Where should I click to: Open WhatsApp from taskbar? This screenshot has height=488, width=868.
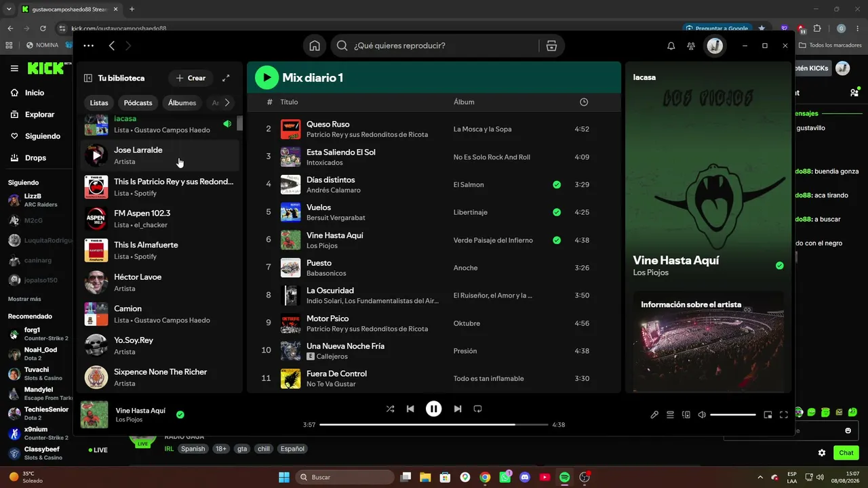[505, 477]
